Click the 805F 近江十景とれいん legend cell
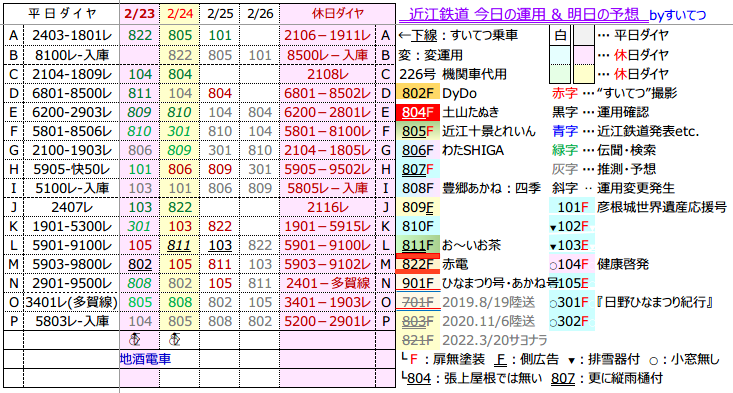Image resolution: width=733 pixels, height=393 pixels. pos(418,131)
